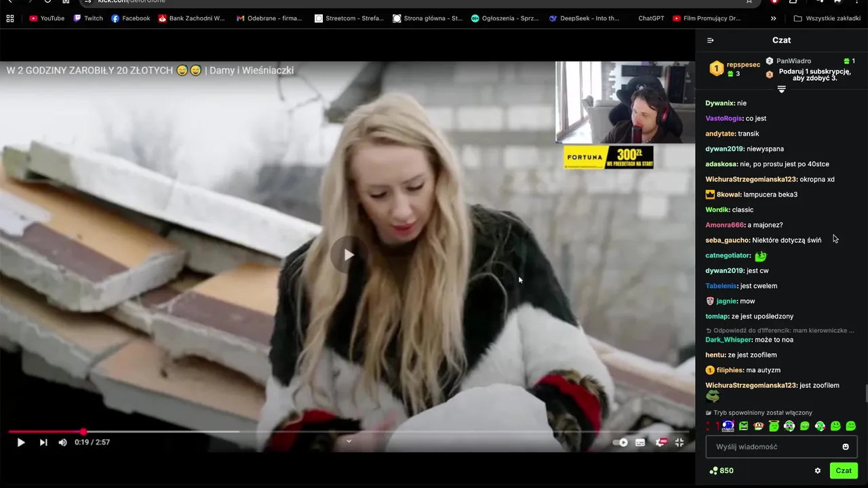Toggle the YouTube autoplay switch
Viewport: 868px width, 488px height.
coord(620,442)
